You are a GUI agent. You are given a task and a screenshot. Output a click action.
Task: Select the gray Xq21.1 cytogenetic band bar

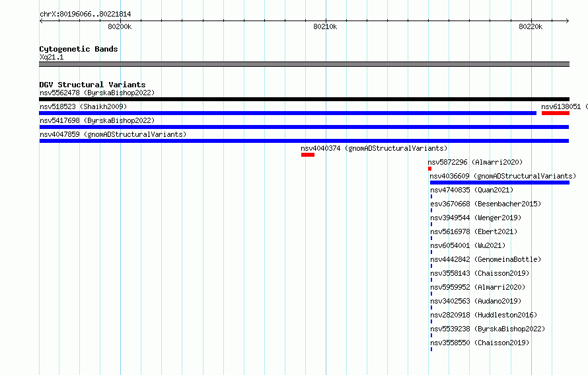(x=304, y=64)
